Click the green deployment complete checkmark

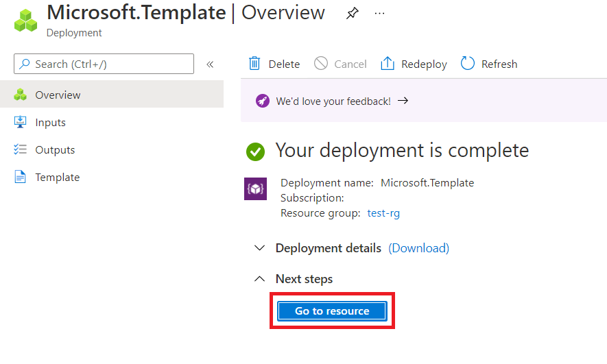pyautogui.click(x=256, y=151)
